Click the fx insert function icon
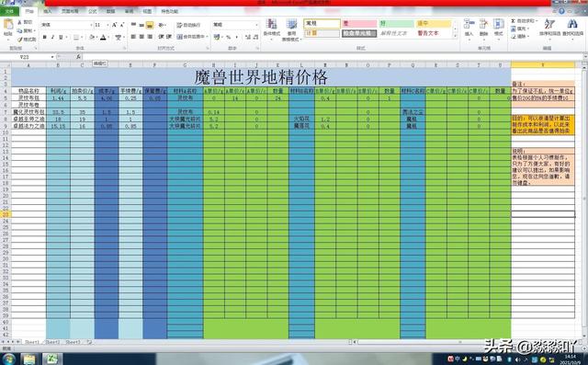Viewport: 588px width, 365px height. pyautogui.click(x=78, y=57)
